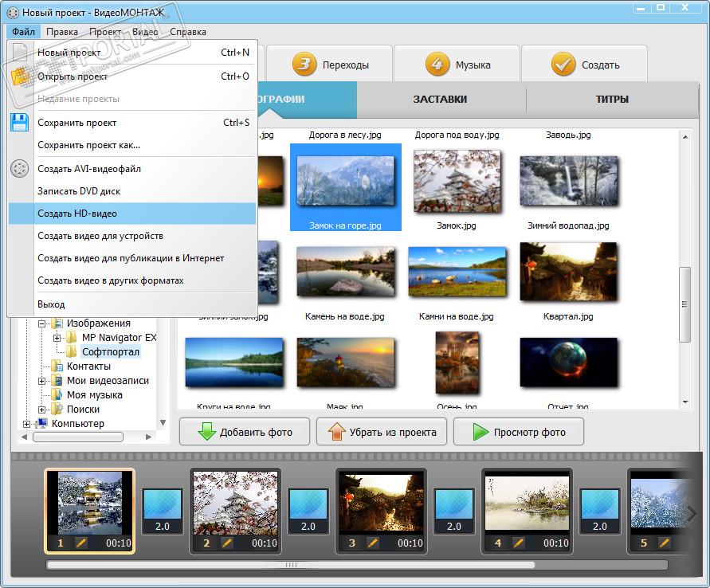Choose Выход to exit the program
Viewport: 710px width, 588px height.
click(132, 304)
